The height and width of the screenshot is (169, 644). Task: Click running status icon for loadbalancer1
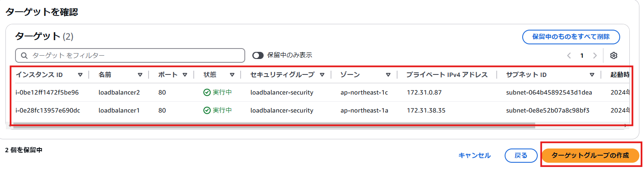tap(207, 110)
